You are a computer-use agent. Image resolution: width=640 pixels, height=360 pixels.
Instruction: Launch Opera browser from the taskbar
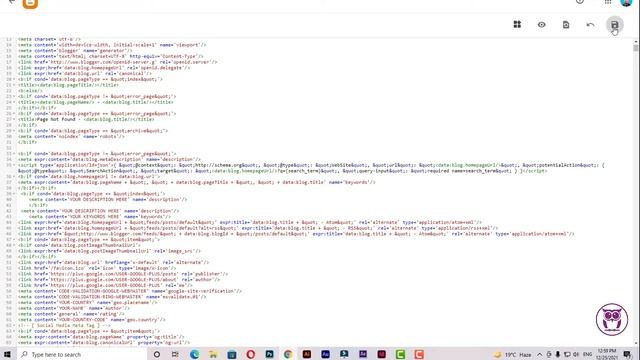click(x=251, y=354)
